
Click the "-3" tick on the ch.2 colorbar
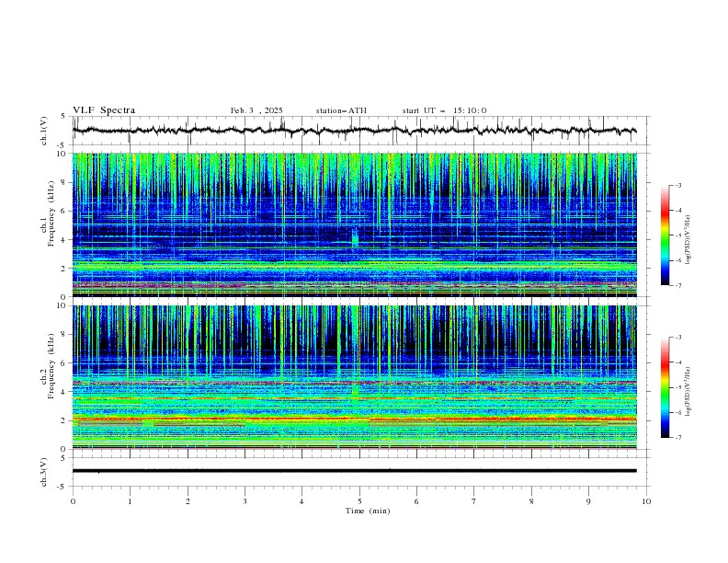click(x=678, y=338)
